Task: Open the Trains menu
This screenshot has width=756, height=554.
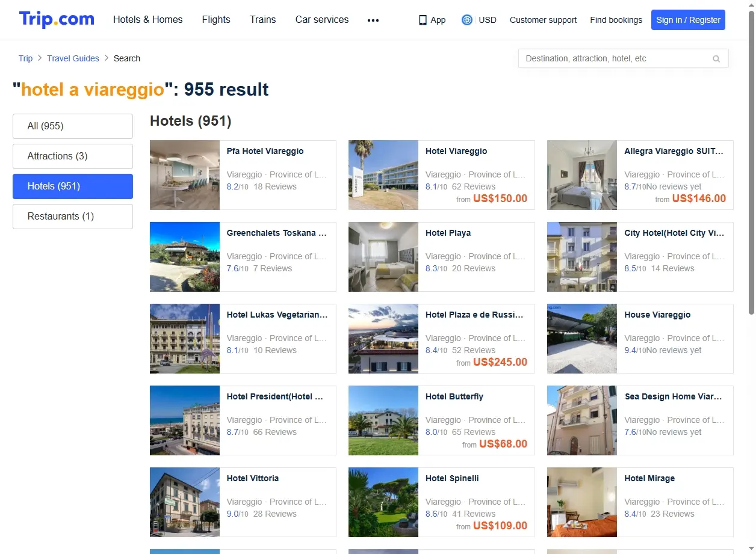Action: pos(263,19)
